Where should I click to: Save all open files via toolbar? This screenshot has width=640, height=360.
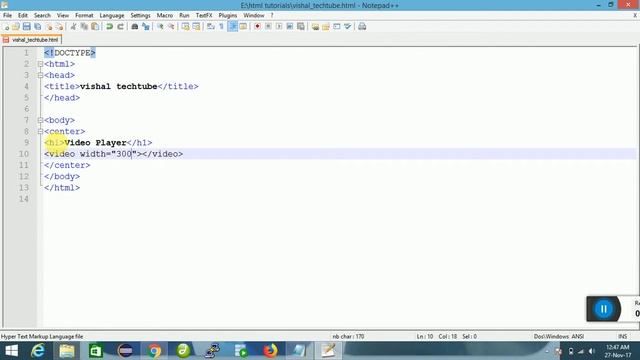point(38,27)
